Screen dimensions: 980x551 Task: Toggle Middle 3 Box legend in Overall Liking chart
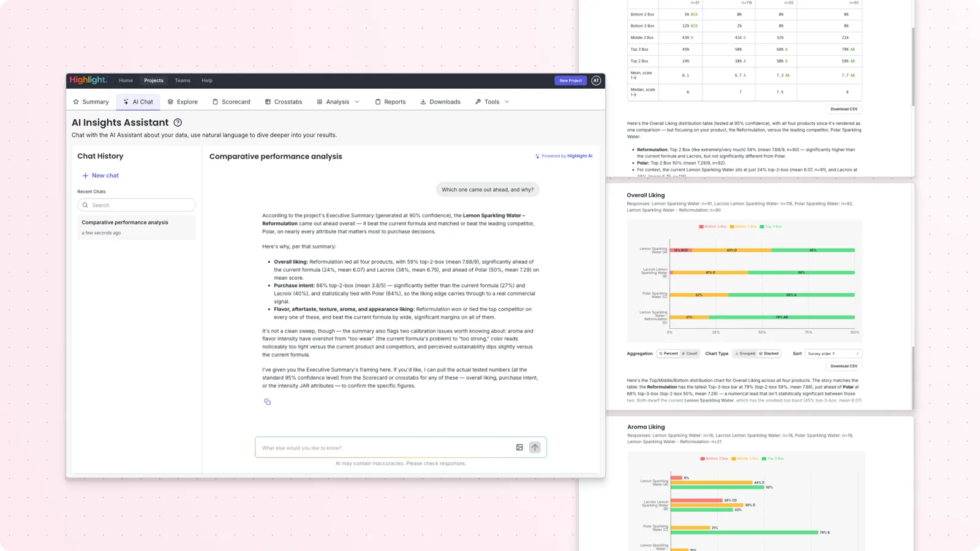coord(743,227)
